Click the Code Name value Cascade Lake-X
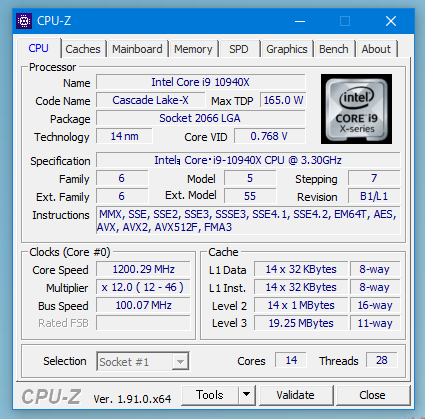This screenshot has height=419, width=425. (151, 100)
